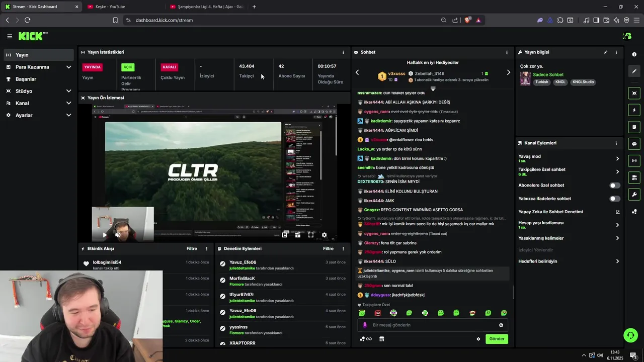Click the lightning bolt icon in right rail
The width and height of the screenshot is (644, 362).
pos(634,110)
